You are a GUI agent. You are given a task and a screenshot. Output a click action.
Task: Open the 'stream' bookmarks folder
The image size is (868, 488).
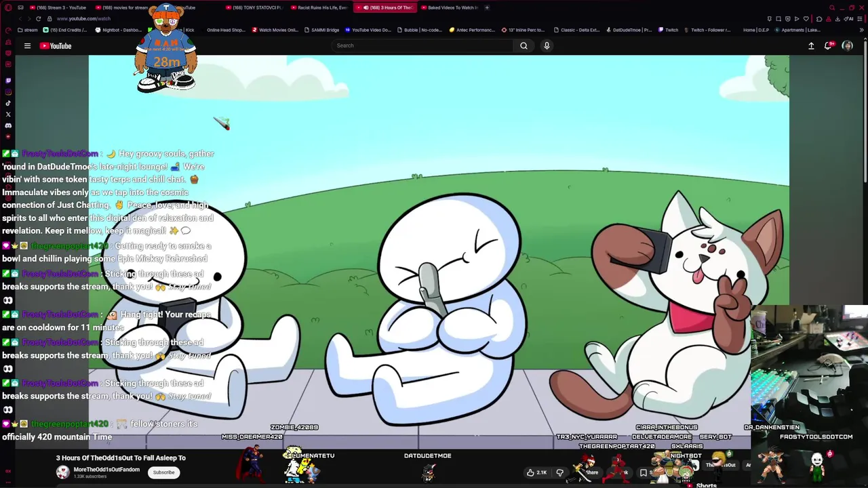(28, 30)
